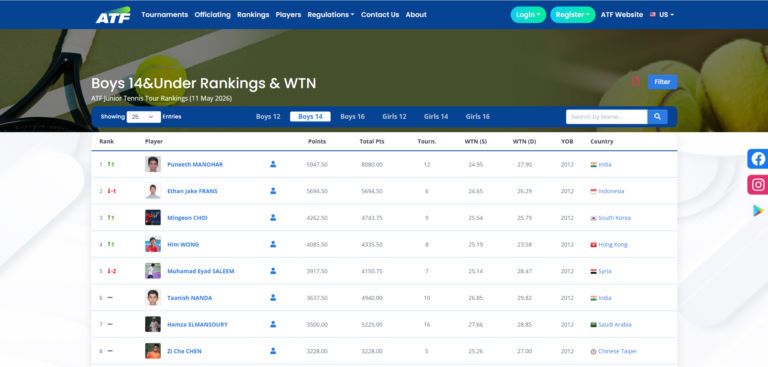The image size is (768, 367).
Task: Click the Points column header
Action: point(317,142)
